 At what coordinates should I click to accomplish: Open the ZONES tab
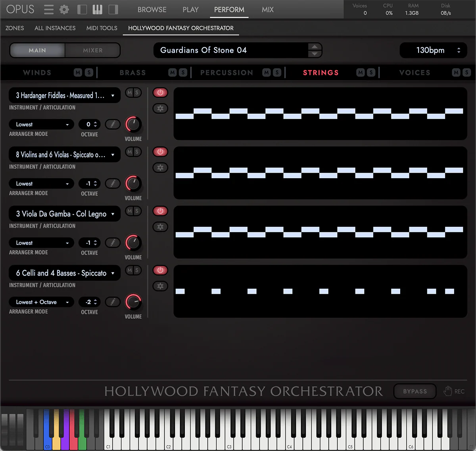coord(15,28)
